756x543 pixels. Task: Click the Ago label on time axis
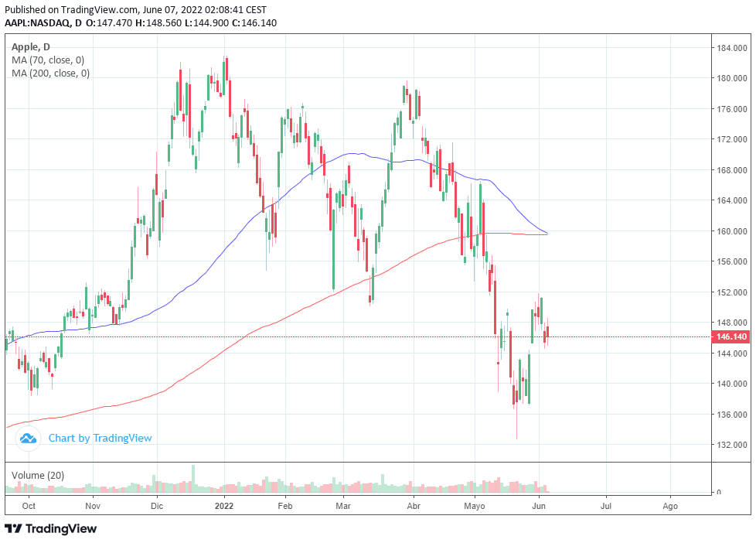click(x=670, y=506)
